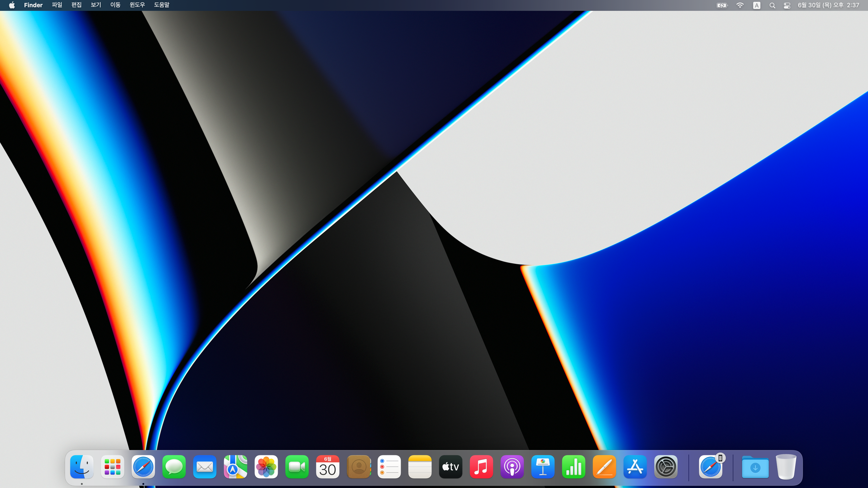Open the App Store icon

point(635,467)
